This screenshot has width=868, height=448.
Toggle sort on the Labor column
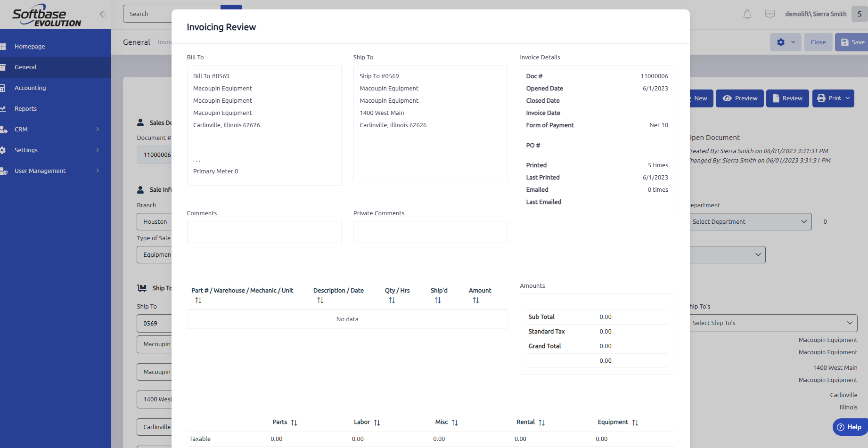click(377, 422)
